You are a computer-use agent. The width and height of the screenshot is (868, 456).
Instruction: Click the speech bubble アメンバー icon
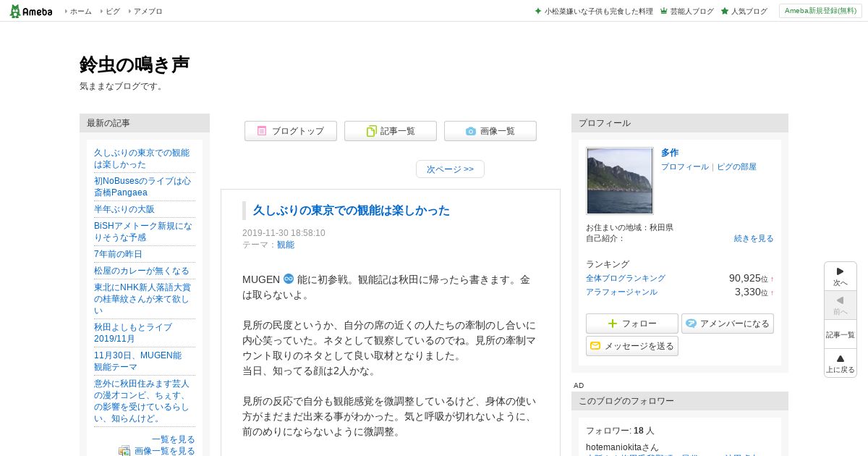point(691,324)
